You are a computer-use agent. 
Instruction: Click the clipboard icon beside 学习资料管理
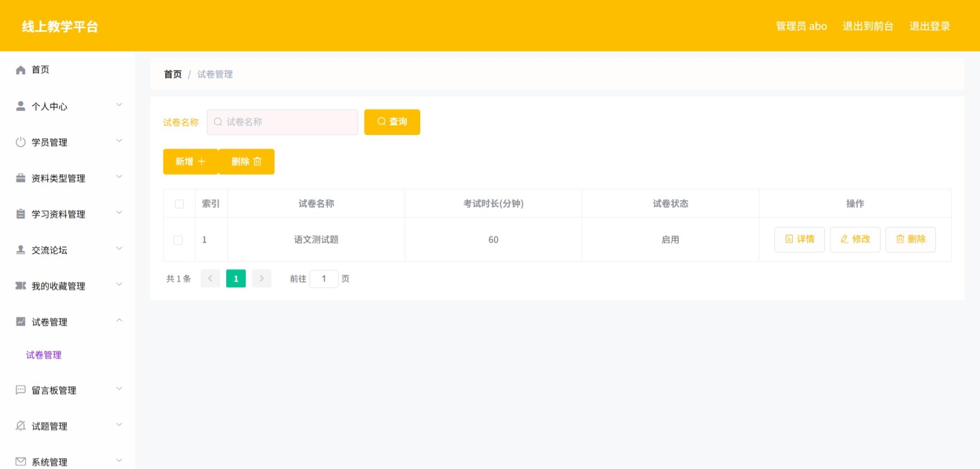click(x=21, y=214)
